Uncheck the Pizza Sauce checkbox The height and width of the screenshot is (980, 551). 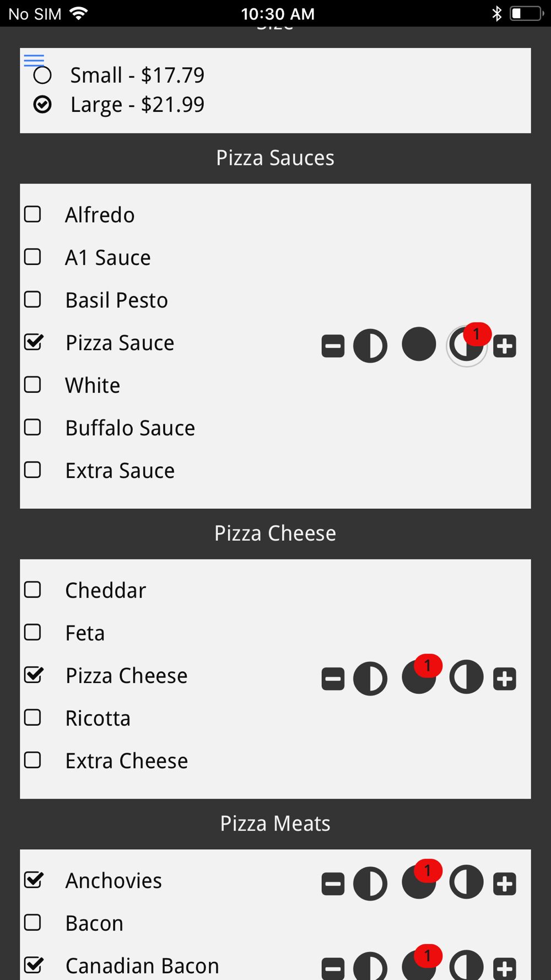[34, 342]
